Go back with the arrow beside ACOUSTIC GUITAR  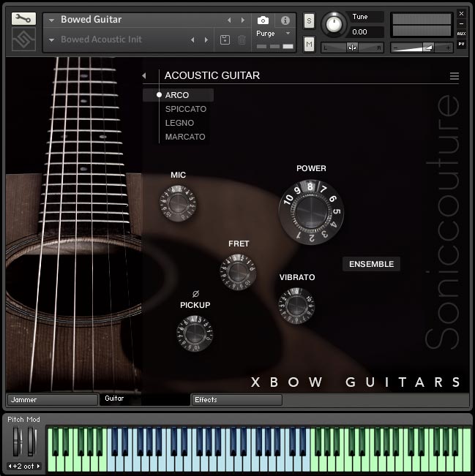[x=144, y=75]
